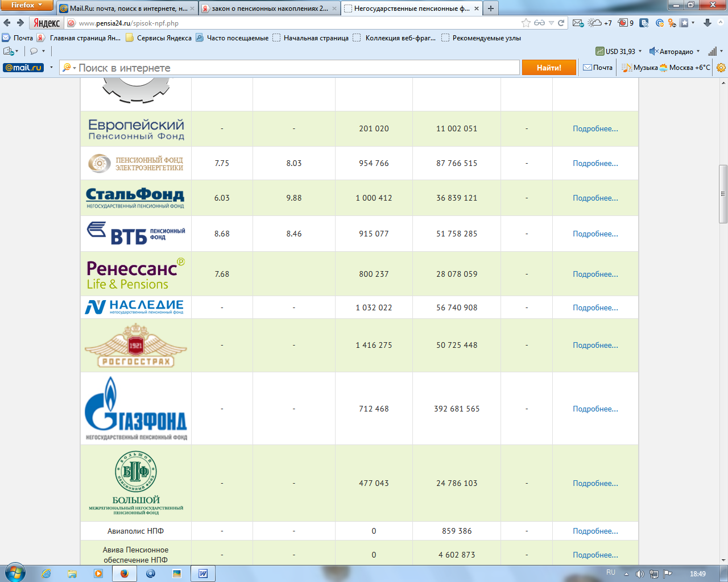The width and height of the screenshot is (728, 582).
Task: Click the muted speaker Авторадио icon
Action: pyautogui.click(x=653, y=51)
